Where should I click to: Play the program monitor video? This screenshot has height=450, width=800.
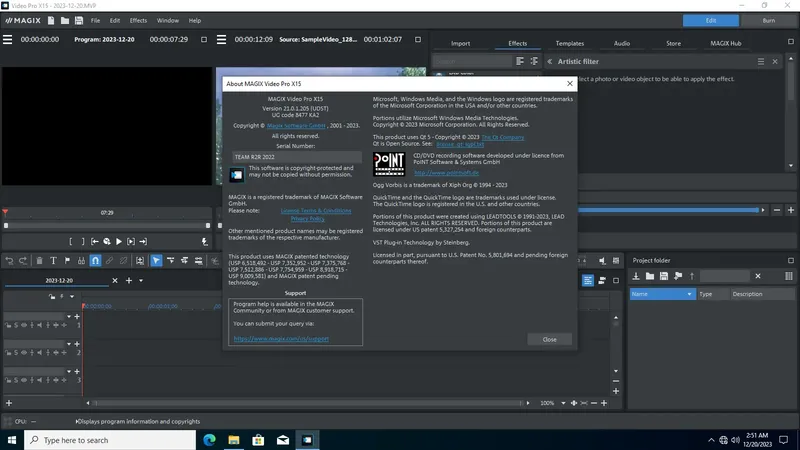pyautogui.click(x=119, y=242)
